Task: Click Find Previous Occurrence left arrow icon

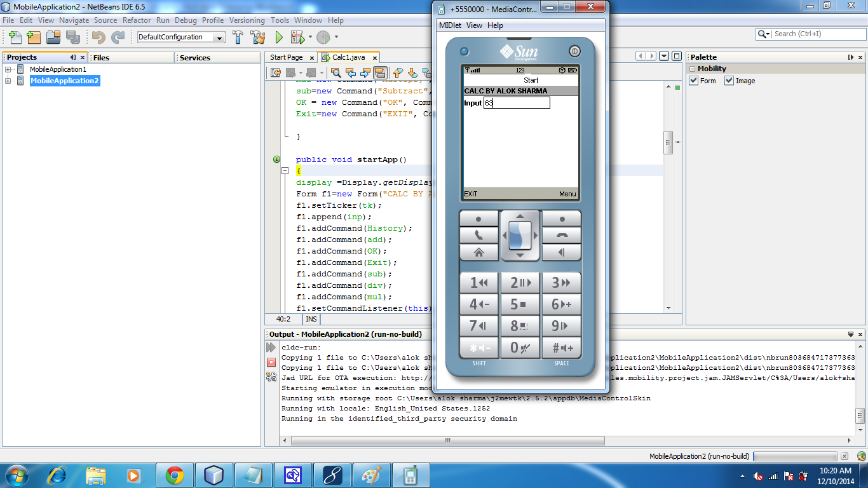Action: coord(350,72)
